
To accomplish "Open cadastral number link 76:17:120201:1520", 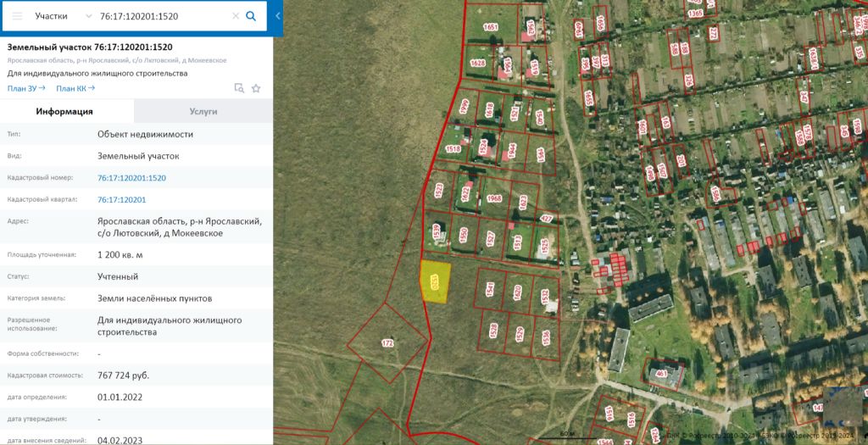I will click(x=131, y=178).
